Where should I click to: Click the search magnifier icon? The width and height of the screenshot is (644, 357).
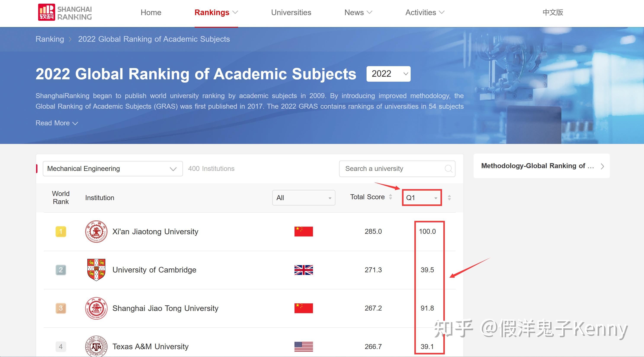449,169
